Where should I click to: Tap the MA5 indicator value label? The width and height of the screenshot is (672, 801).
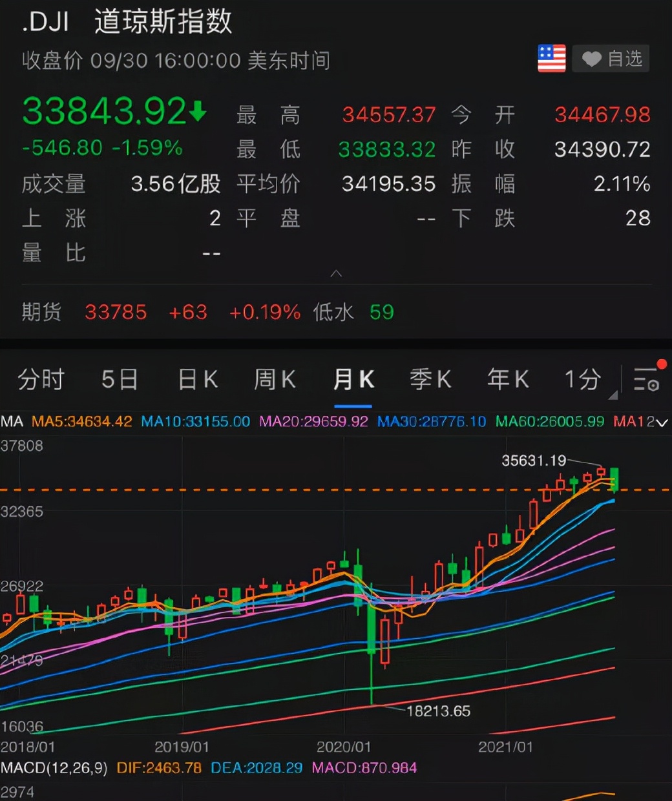pos(81,422)
